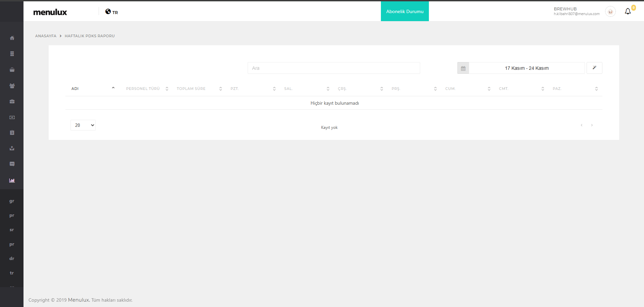Click the Ara search field
644x307 pixels.
click(x=334, y=68)
